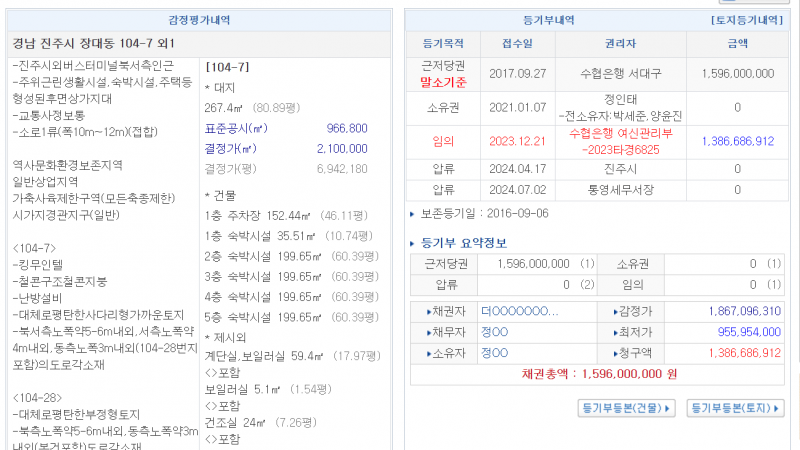Click the arrow bullet beside 등기부 요약정보

click(x=414, y=242)
